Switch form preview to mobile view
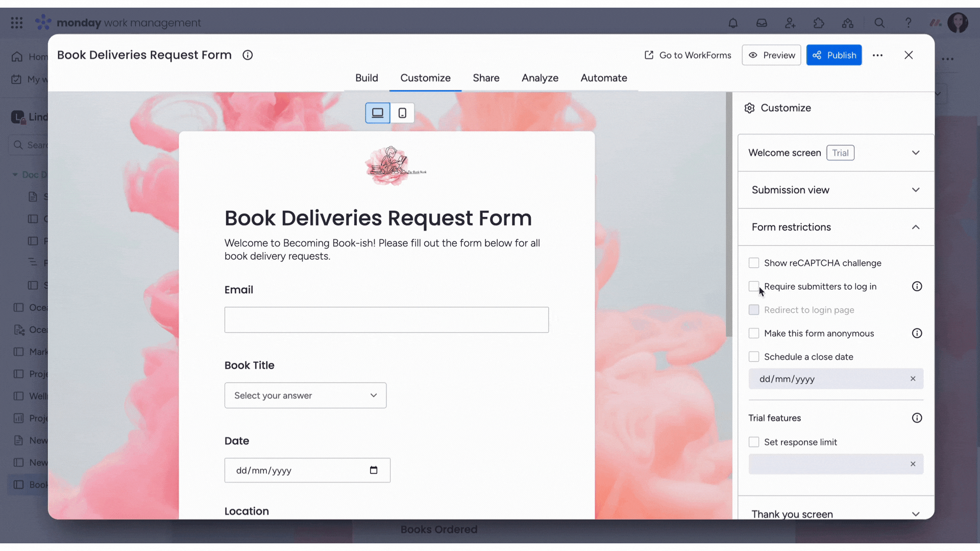This screenshot has height=551, width=980. tap(402, 113)
